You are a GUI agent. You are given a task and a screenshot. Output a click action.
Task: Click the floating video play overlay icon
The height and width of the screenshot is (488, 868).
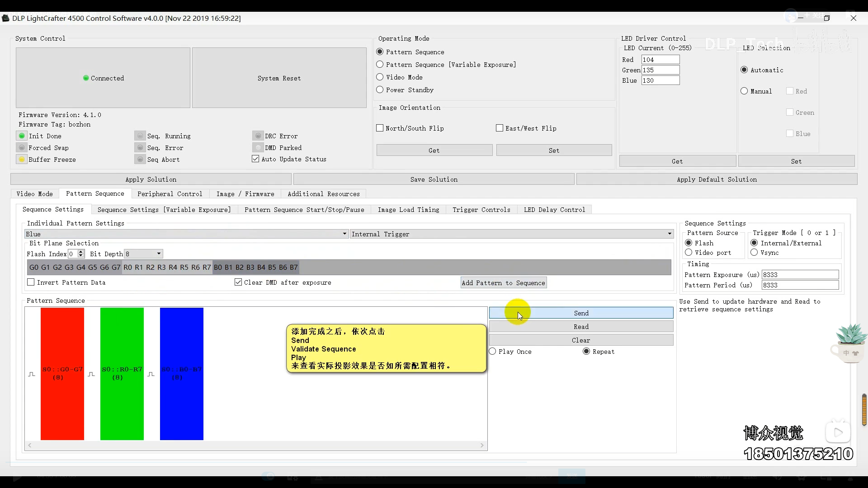[x=838, y=432]
